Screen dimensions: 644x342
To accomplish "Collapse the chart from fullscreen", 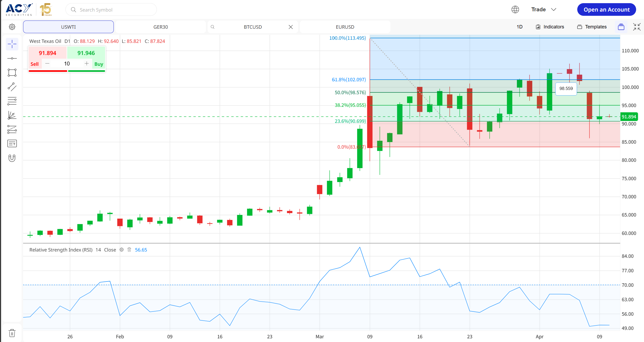I will point(637,27).
